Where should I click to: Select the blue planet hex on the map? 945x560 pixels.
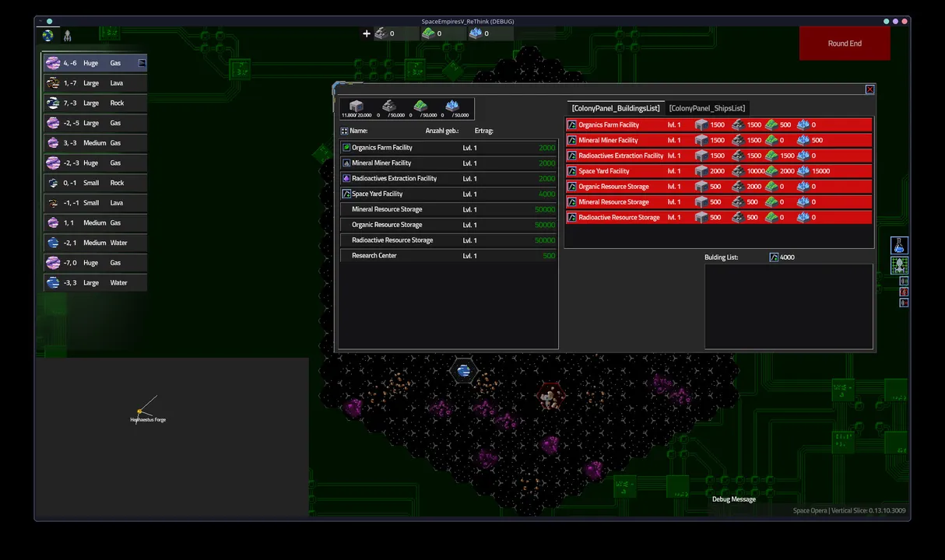tap(464, 371)
